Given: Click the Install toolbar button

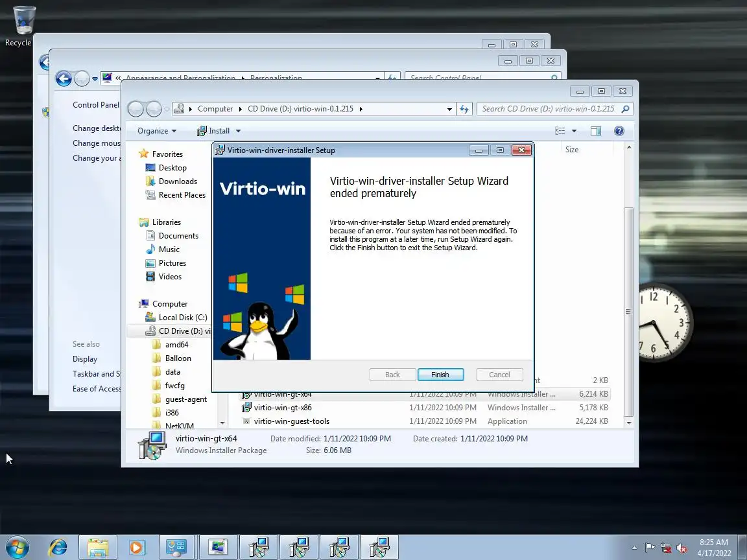Looking at the screenshot, I should (x=213, y=131).
